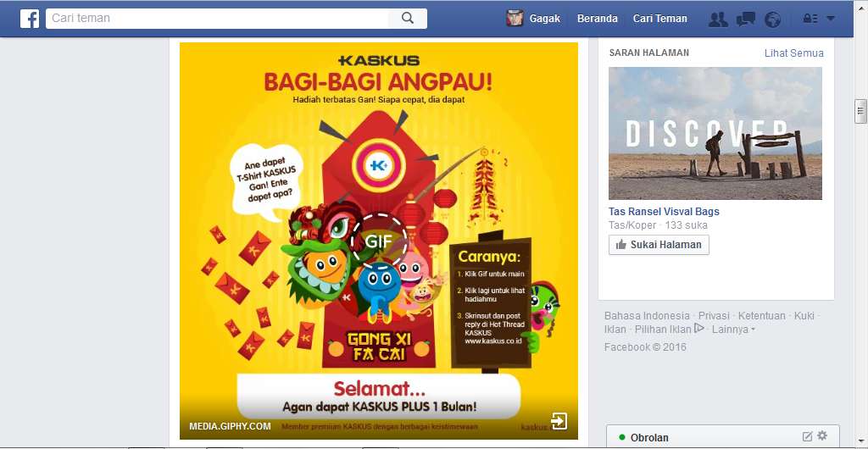The image size is (868, 449).
Task: Open chat settings gear icon
Action: 822,435
